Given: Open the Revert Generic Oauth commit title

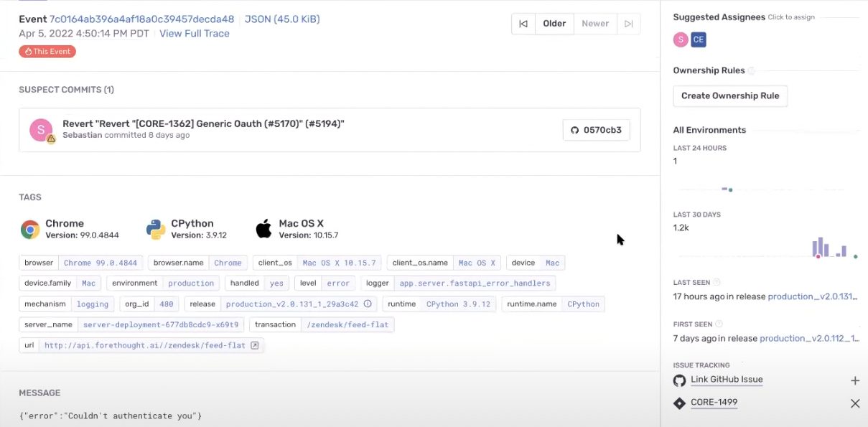Looking at the screenshot, I should 203,123.
